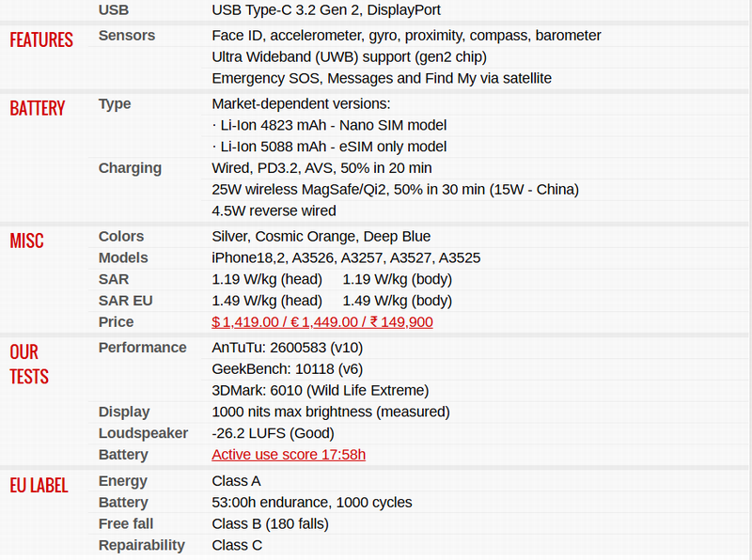This screenshot has height=560, width=752.
Task: Open the Charging spec label
Action: pyautogui.click(x=130, y=168)
